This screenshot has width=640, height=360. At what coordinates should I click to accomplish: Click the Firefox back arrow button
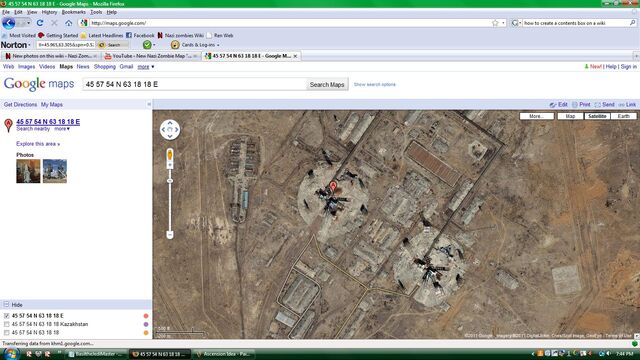(x=9, y=23)
